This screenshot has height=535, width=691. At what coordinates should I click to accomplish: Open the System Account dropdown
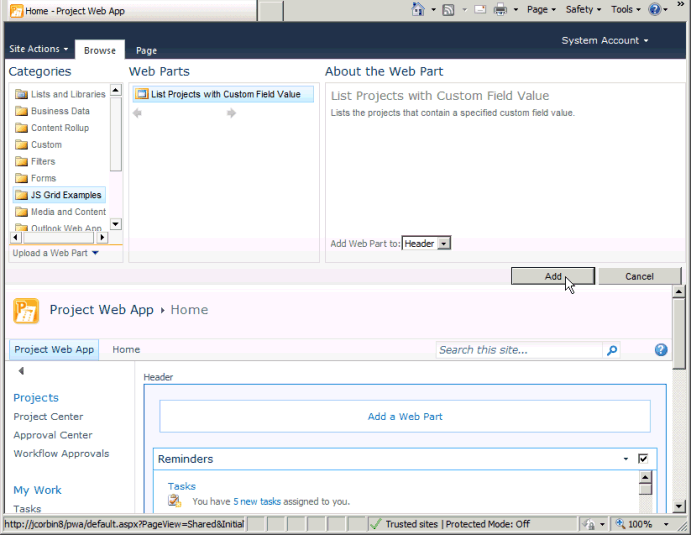coord(605,41)
